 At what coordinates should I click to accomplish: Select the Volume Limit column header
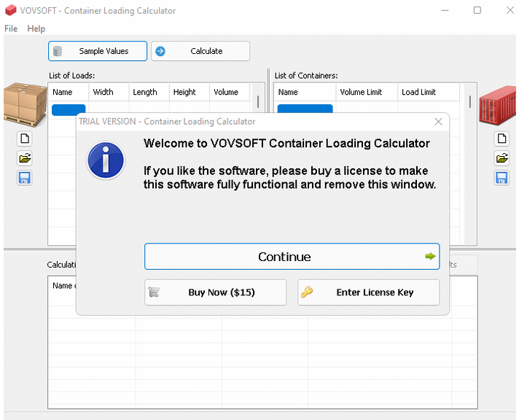[x=361, y=93]
